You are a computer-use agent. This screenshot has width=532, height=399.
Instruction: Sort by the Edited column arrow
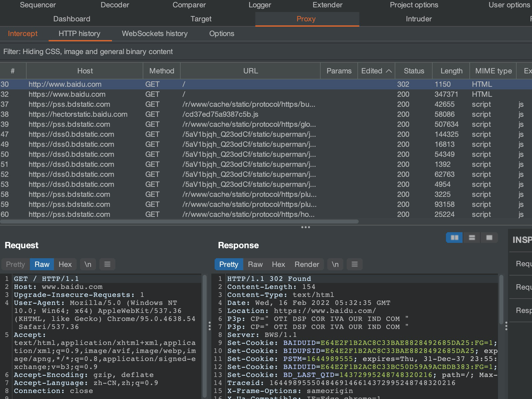(x=389, y=71)
